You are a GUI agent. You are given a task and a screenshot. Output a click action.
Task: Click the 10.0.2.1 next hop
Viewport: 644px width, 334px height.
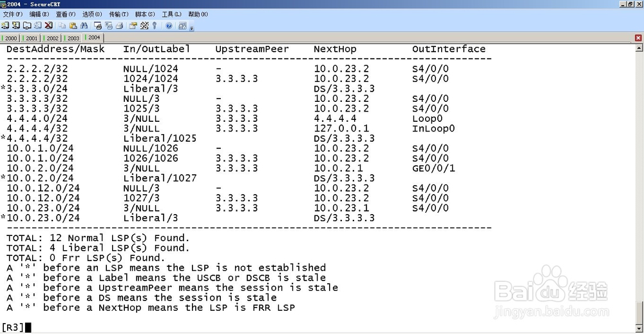click(x=339, y=168)
